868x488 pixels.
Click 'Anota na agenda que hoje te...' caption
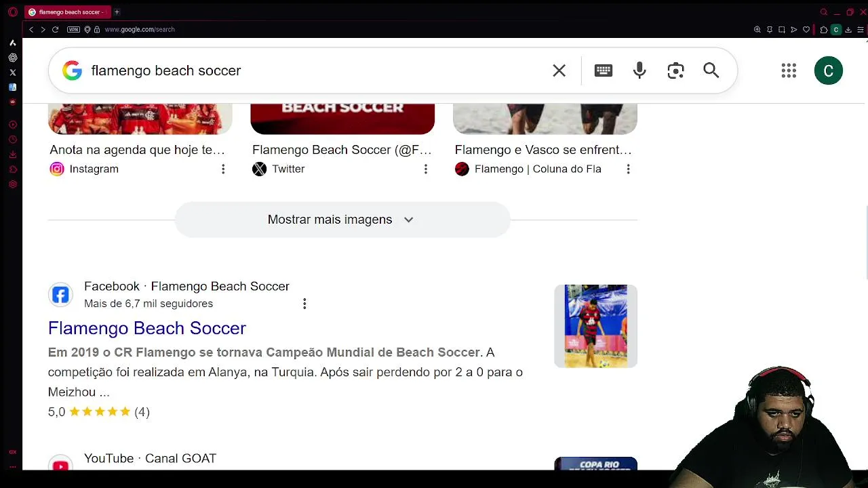137,150
